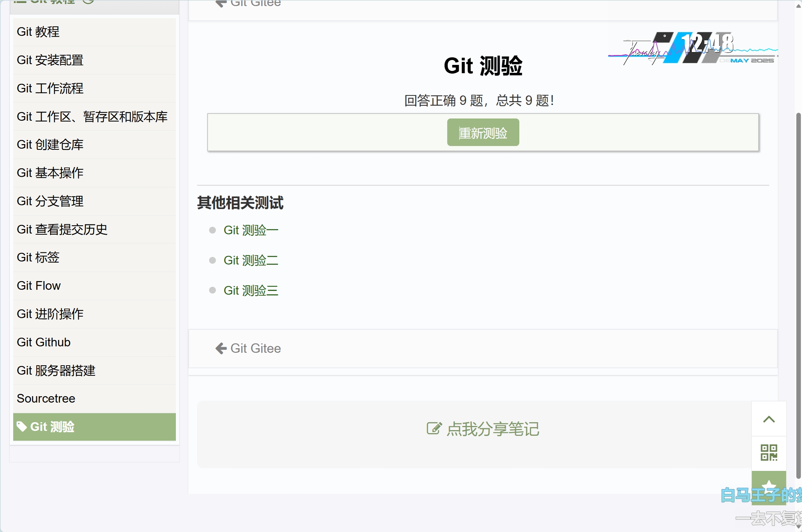Click the pencil edit icon for sharing notes
This screenshot has height=532, width=802.
pyautogui.click(x=434, y=429)
